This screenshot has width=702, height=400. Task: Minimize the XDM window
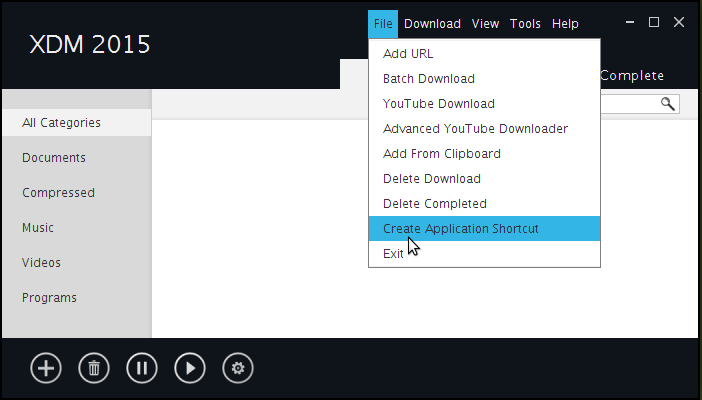tap(630, 22)
